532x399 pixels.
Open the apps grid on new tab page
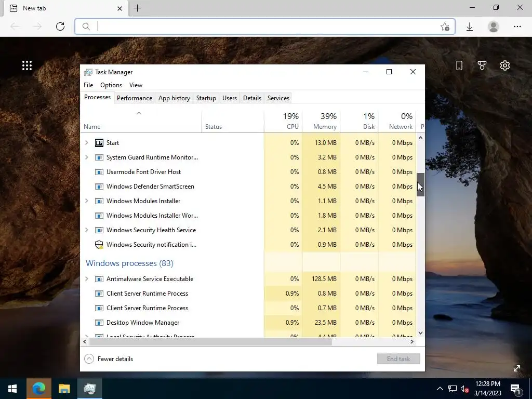pos(27,65)
